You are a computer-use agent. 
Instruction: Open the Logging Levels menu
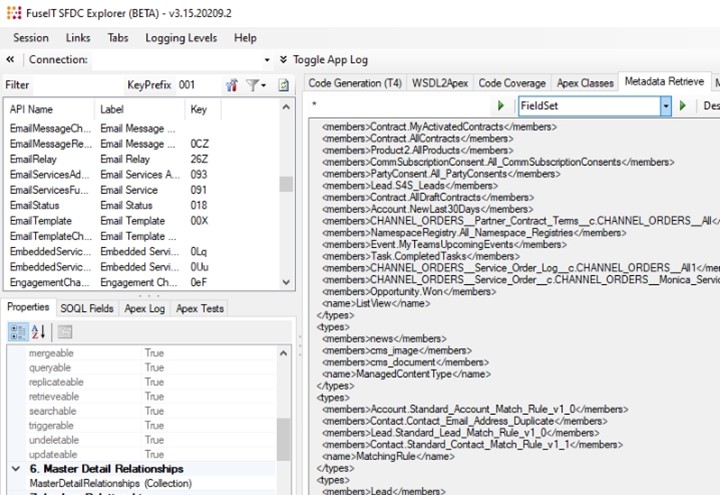(x=181, y=38)
